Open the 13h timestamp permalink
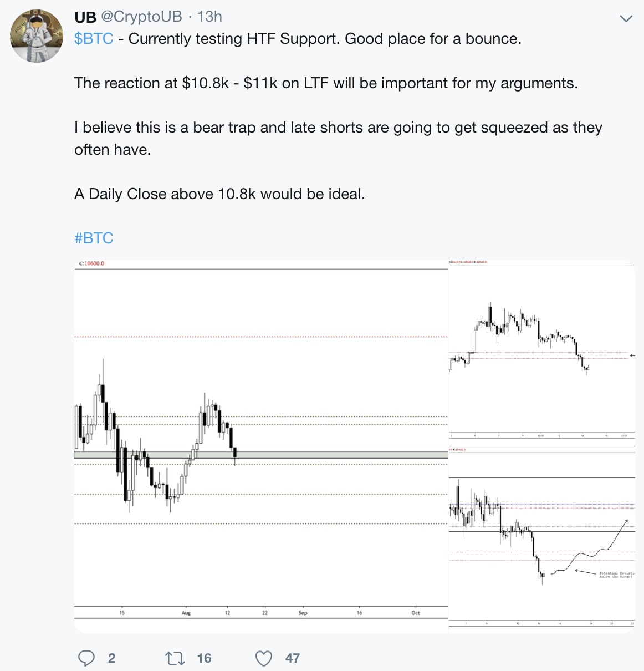Viewport: 644px width, 671px height. 209,17
